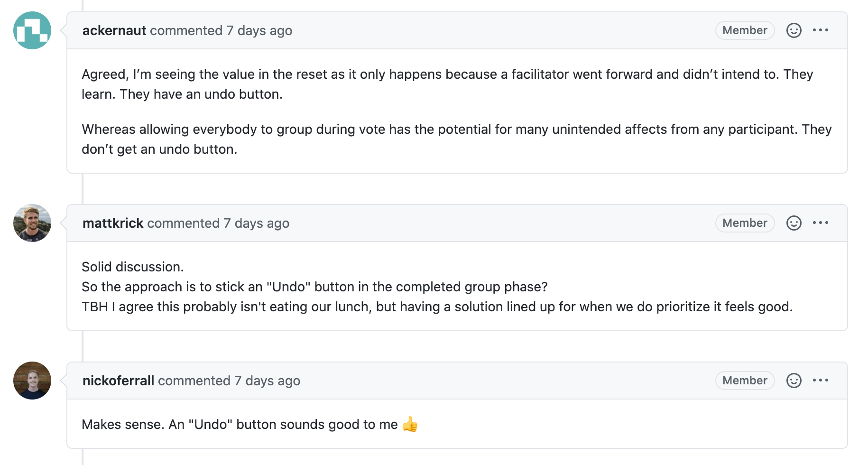Open options menu on nickoferrall's comment
The image size is (868, 465).
pyautogui.click(x=821, y=381)
